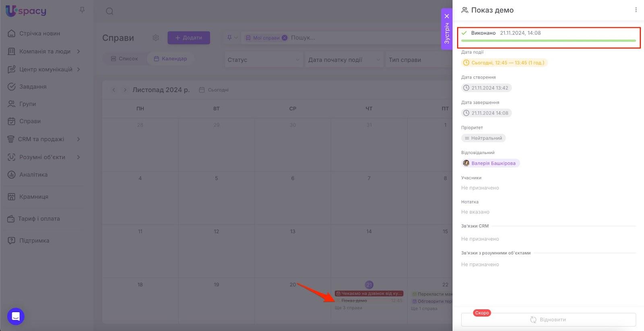The height and width of the screenshot is (331, 644).
Task: Remove the Мої справи filter chip
Action: pos(285,38)
